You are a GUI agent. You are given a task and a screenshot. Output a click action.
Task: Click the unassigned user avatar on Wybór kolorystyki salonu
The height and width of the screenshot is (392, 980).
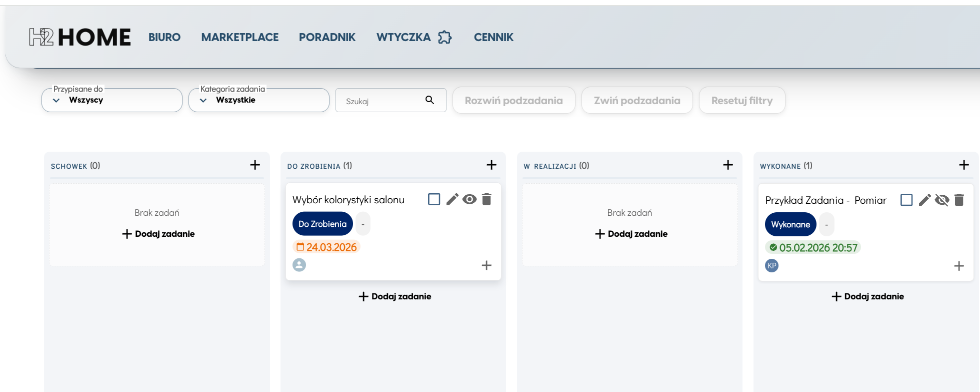(299, 265)
